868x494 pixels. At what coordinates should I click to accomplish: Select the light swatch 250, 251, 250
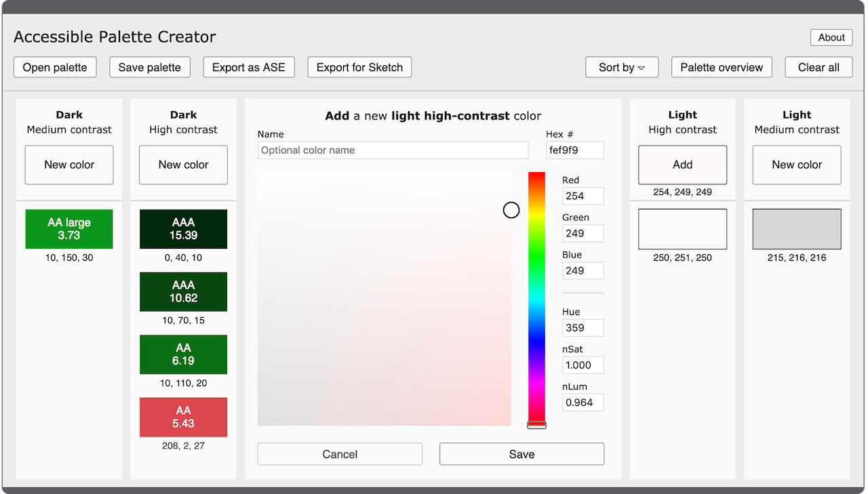coord(682,229)
